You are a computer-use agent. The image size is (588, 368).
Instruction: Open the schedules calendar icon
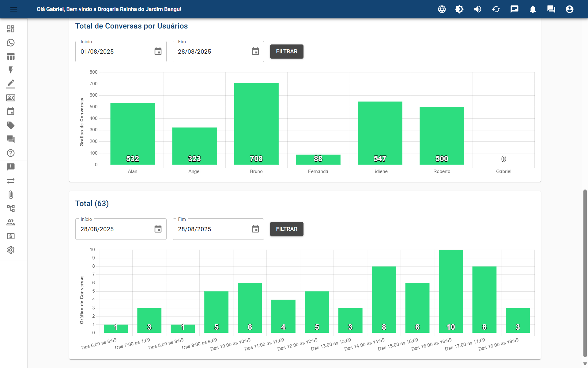tap(11, 112)
